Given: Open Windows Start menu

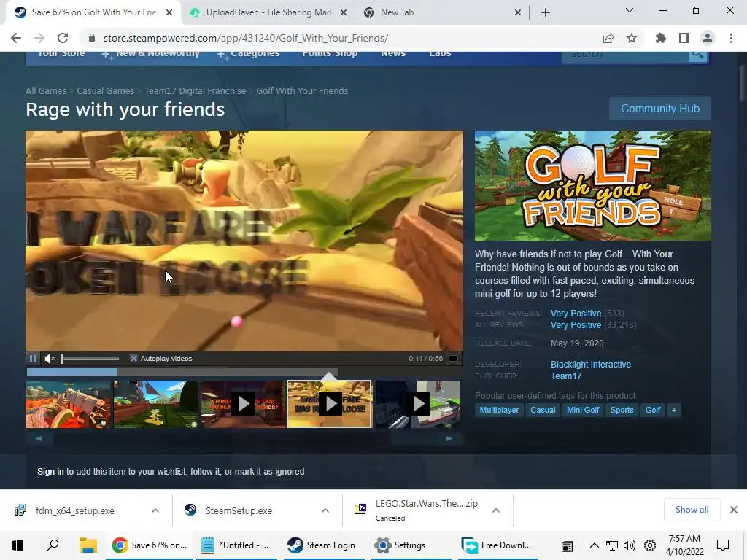Looking at the screenshot, I should [18, 545].
